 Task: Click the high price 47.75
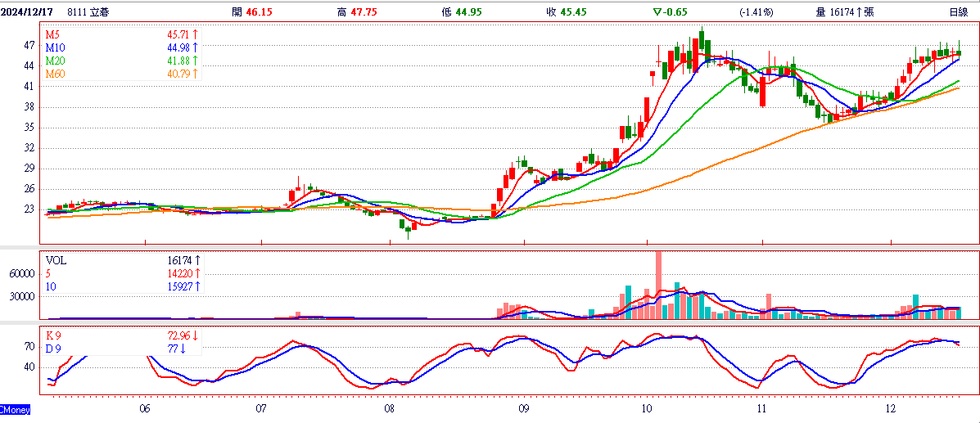pyautogui.click(x=365, y=12)
